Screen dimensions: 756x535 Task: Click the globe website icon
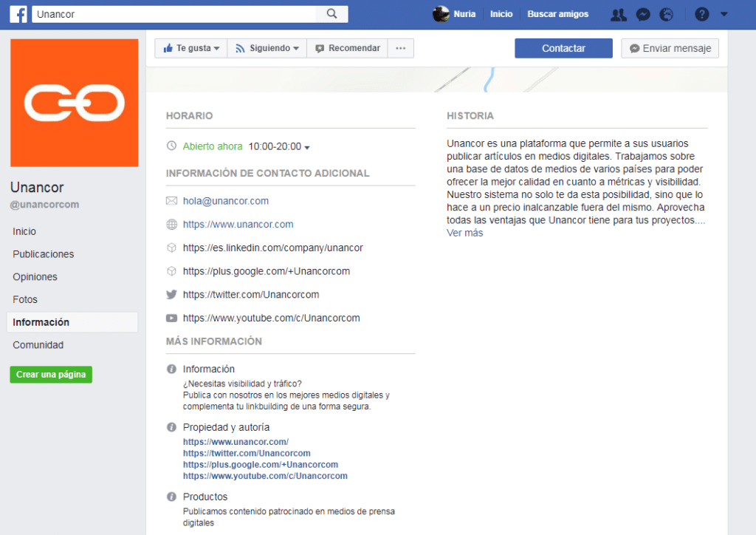pyautogui.click(x=171, y=225)
